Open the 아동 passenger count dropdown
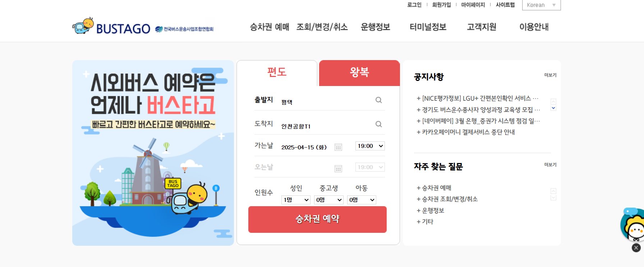This screenshot has height=267, width=644. click(362, 200)
